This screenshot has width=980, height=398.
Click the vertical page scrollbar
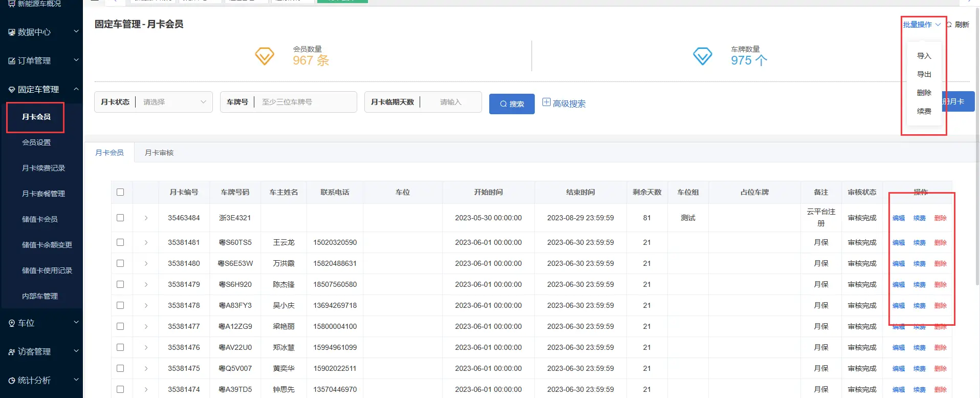(977, 154)
